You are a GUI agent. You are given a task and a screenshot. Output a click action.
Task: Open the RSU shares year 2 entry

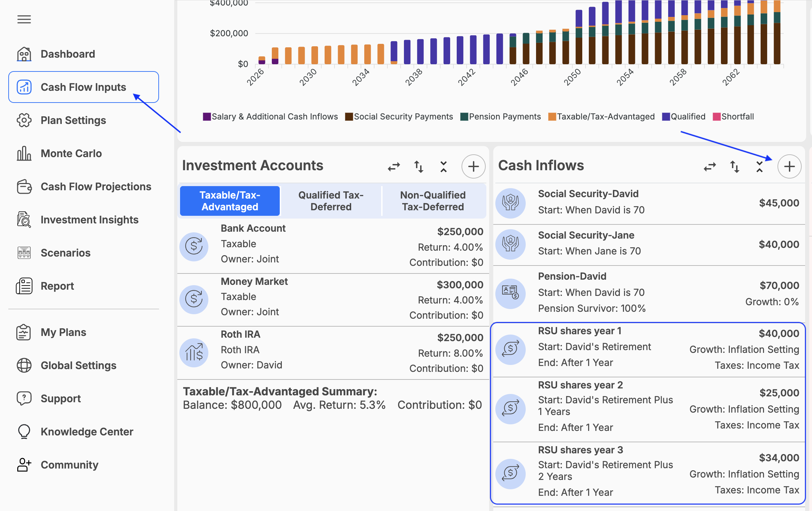[x=648, y=409]
